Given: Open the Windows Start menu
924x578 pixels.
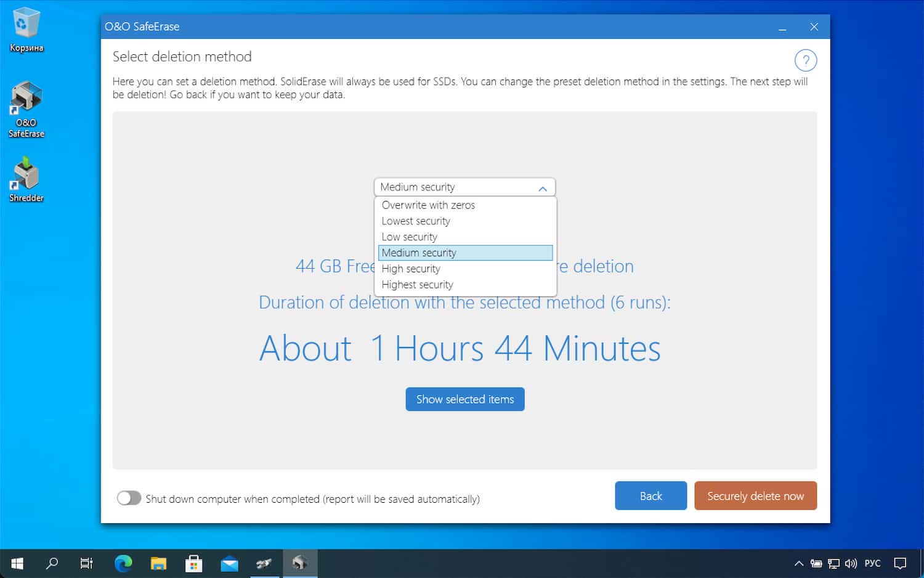Looking at the screenshot, I should pyautogui.click(x=17, y=563).
